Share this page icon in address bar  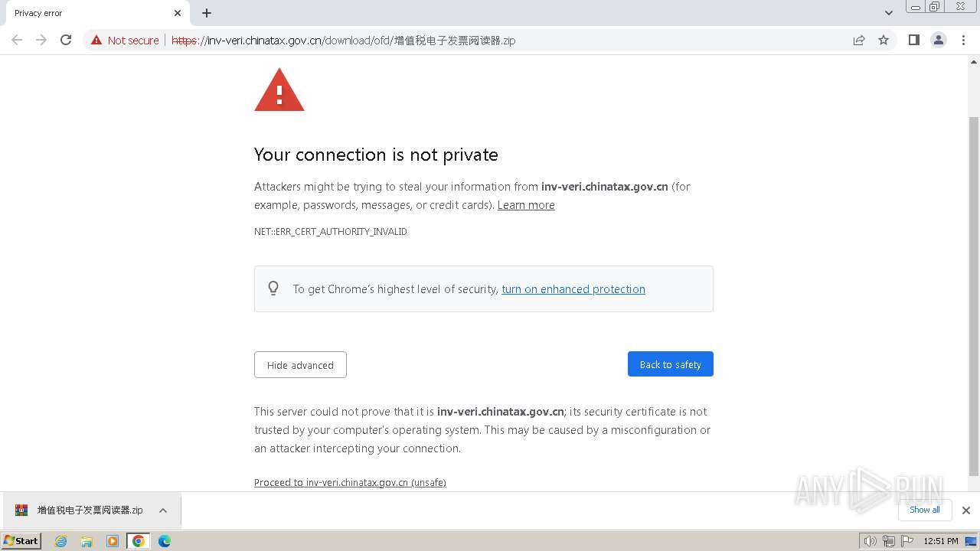(859, 41)
